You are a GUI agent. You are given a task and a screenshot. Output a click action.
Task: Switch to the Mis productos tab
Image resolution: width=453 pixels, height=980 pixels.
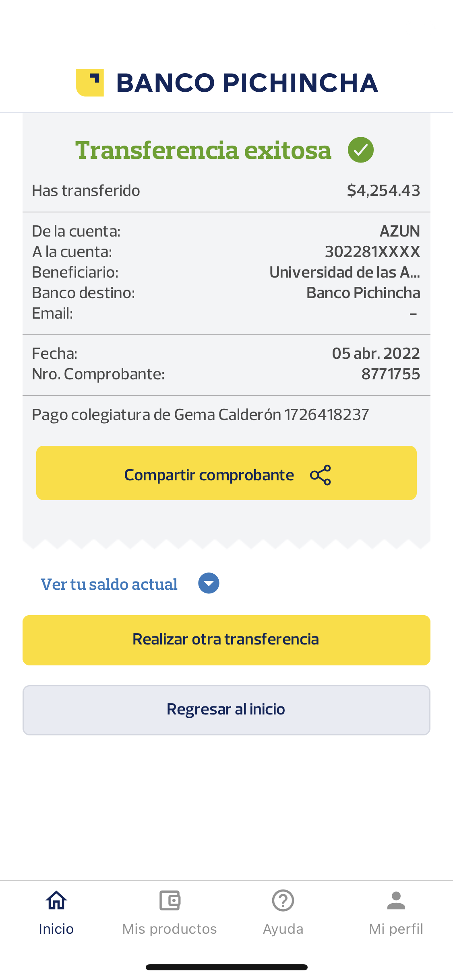170,929
